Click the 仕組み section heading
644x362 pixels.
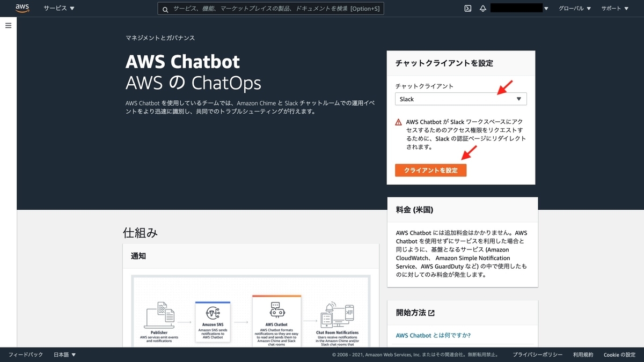click(x=141, y=232)
